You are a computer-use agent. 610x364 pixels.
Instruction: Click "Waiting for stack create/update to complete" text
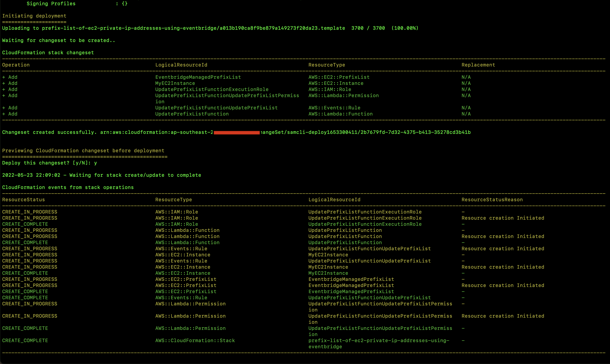(x=135, y=175)
